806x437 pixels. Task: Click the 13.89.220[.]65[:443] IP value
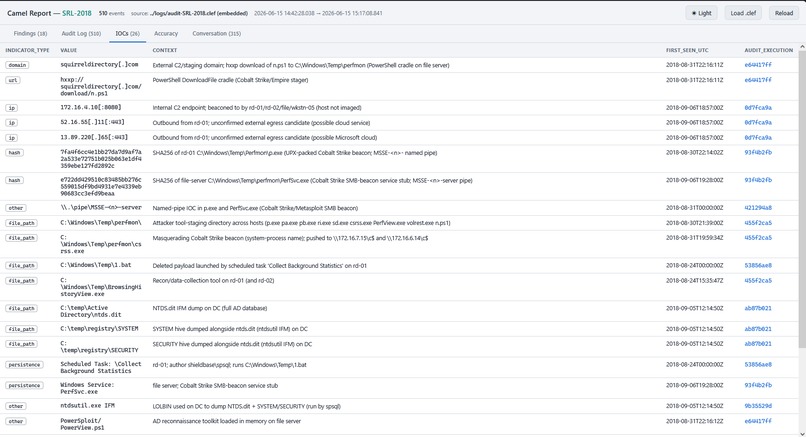(94, 137)
